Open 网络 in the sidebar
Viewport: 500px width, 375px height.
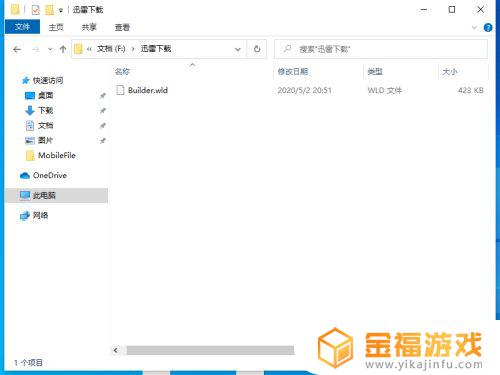tap(40, 215)
